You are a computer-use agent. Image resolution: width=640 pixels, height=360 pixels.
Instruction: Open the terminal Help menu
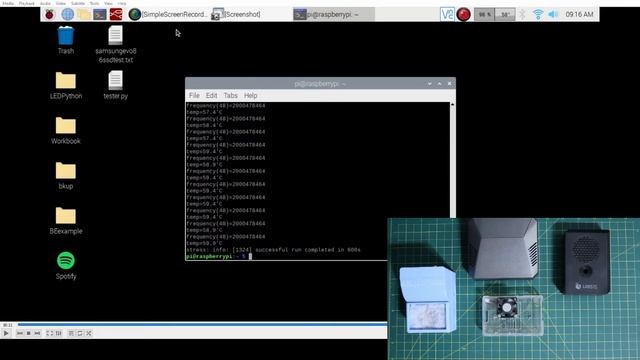[x=251, y=96]
